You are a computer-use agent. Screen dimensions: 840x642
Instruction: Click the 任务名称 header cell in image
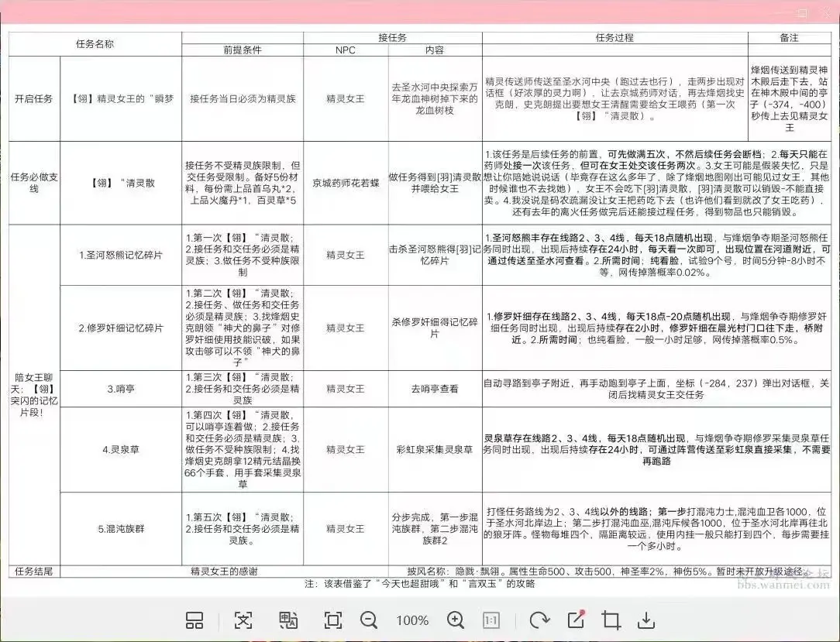tap(95, 44)
